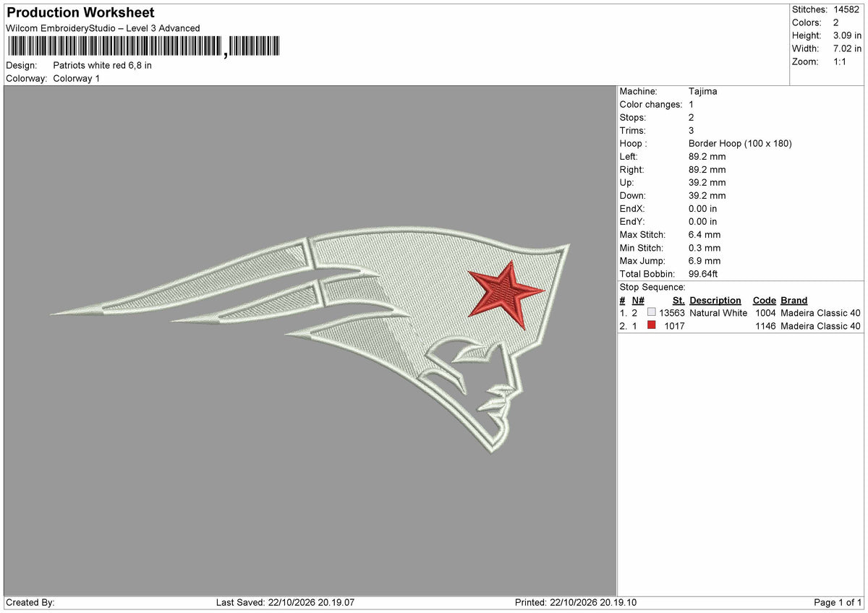The width and height of the screenshot is (868, 613).
Task: Click the "EndY:" label
Action: point(633,221)
